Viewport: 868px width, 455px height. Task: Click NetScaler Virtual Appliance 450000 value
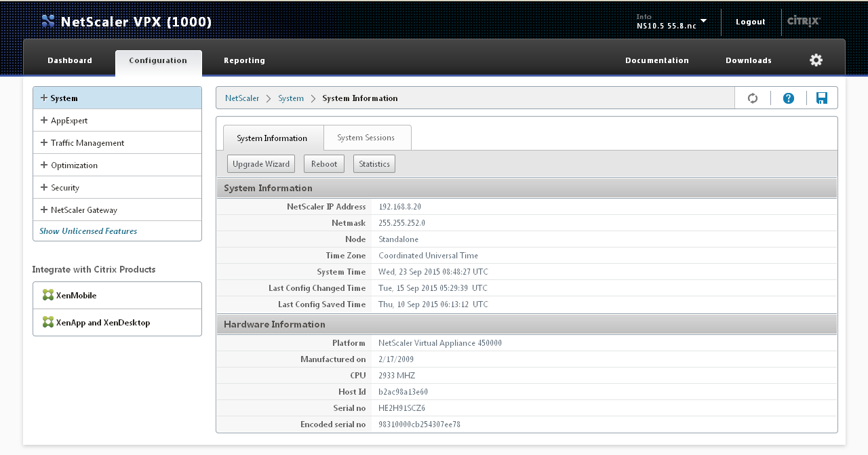[x=440, y=343]
